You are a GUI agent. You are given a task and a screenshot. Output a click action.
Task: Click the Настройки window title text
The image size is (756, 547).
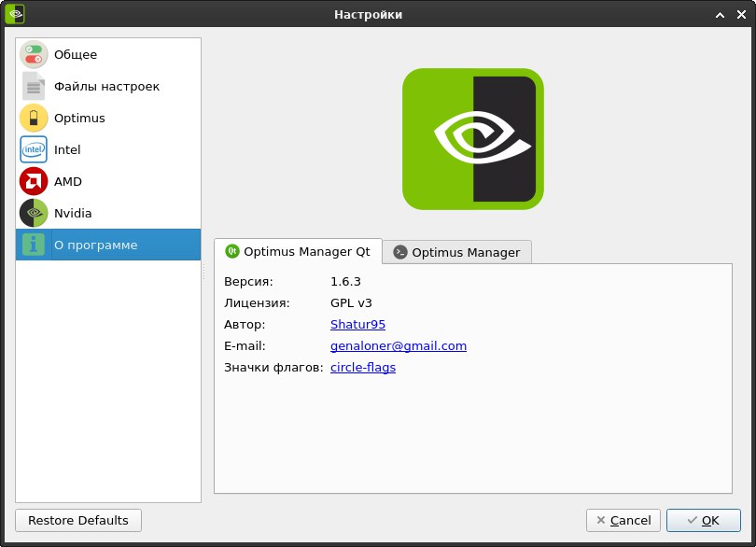369,15
